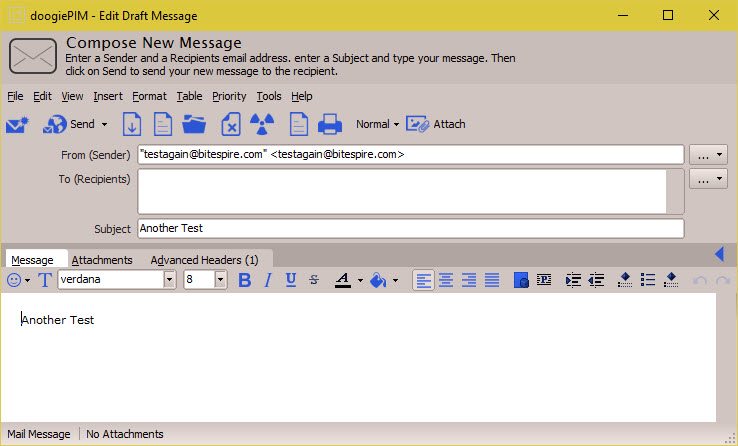Open the verdana font name dropdown

169,280
